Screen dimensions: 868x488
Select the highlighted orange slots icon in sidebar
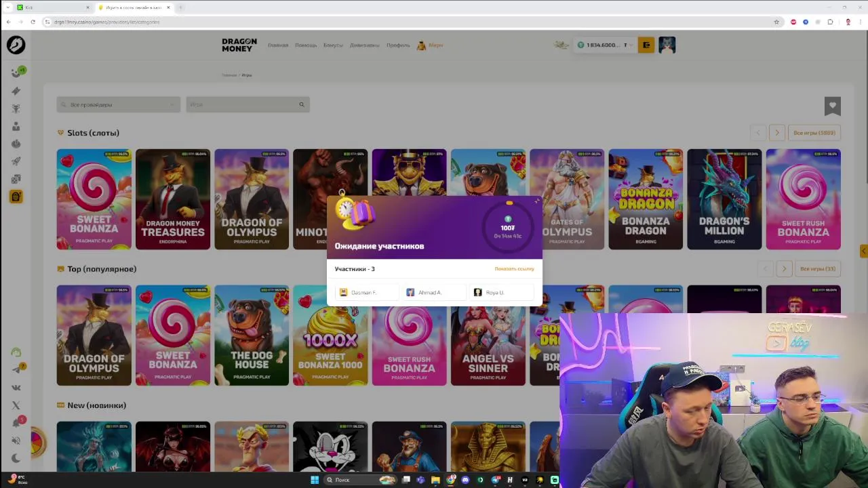coord(16,197)
